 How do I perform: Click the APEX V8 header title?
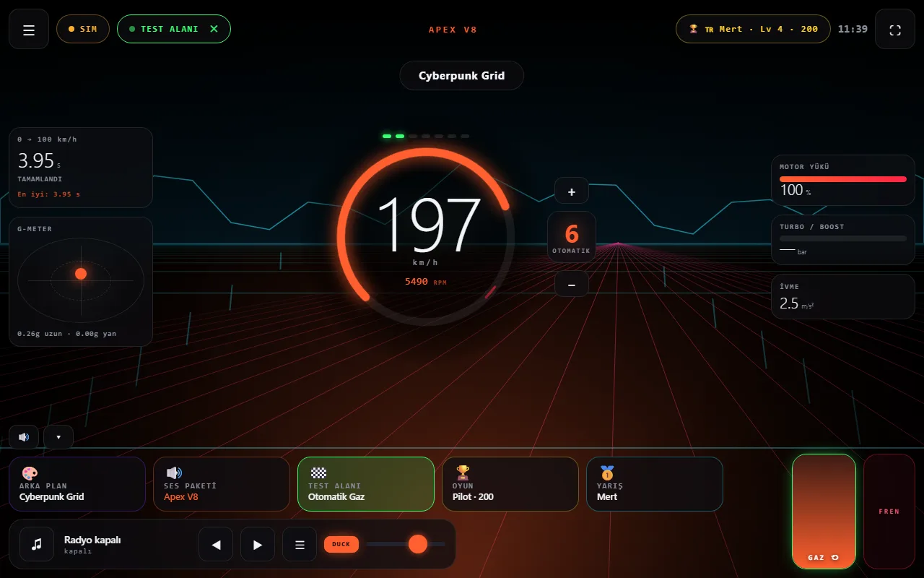[x=453, y=30]
